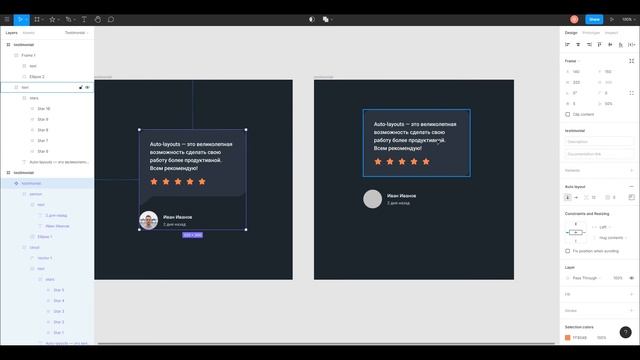
Task: Set auto layout direction to horizontal
Action: 576,198
